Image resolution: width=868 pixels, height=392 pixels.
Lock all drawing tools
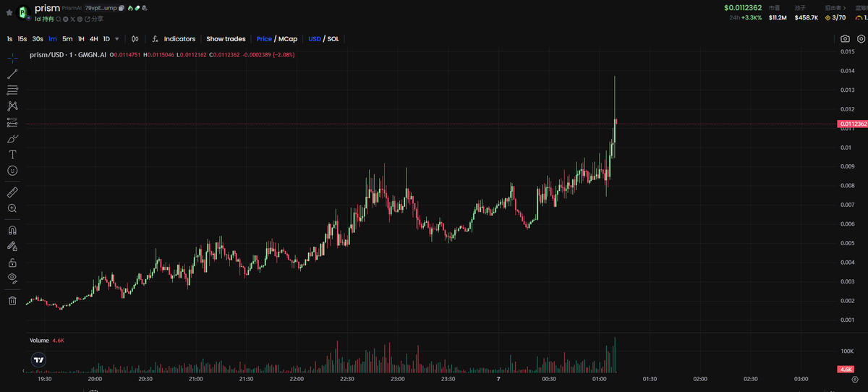(12, 262)
